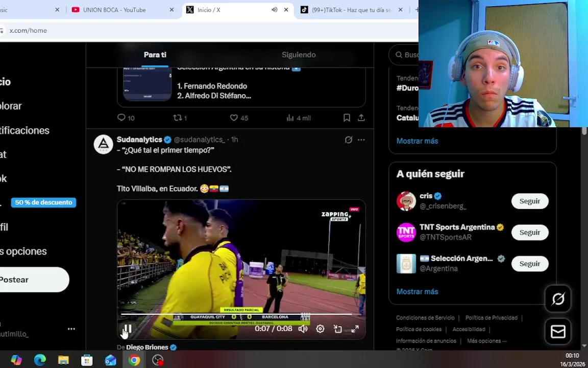
Task: Open Política de Privacidad link
Action: click(x=491, y=318)
